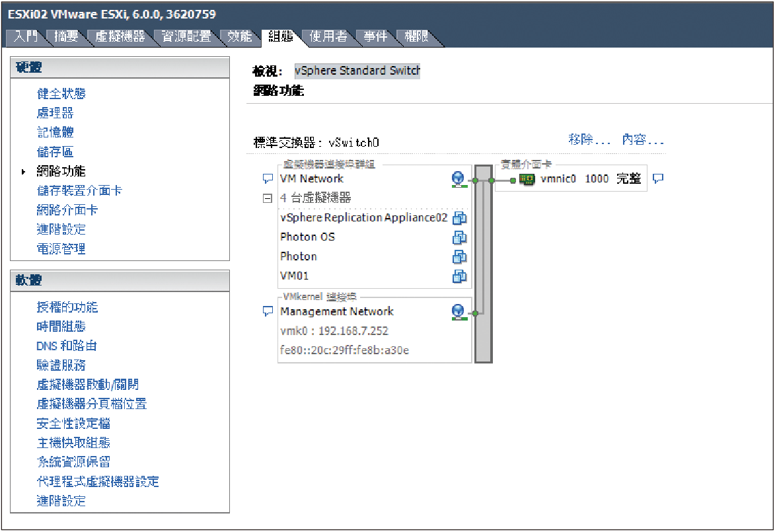This screenshot has width=775, height=532.
Task: Click info bubble icon beside vmnic0
Action: click(x=658, y=178)
